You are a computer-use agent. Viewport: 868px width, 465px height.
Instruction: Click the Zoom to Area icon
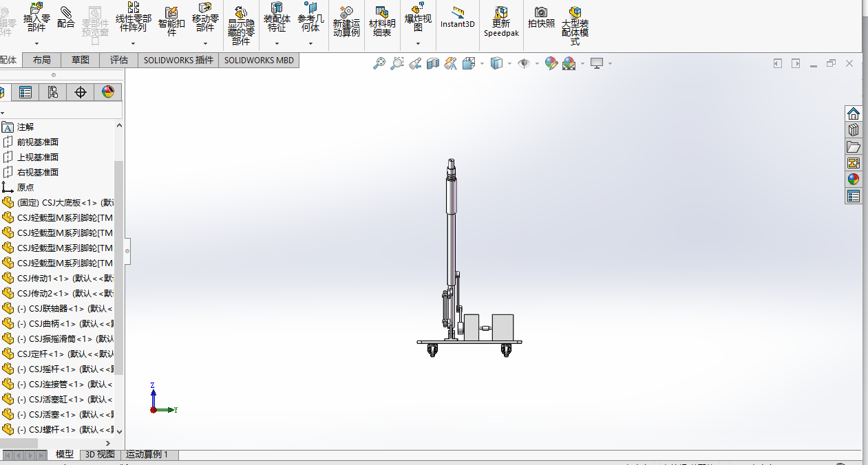point(396,63)
